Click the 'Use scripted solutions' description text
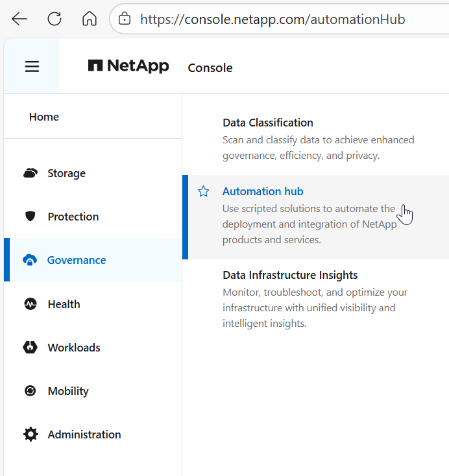 (x=309, y=224)
